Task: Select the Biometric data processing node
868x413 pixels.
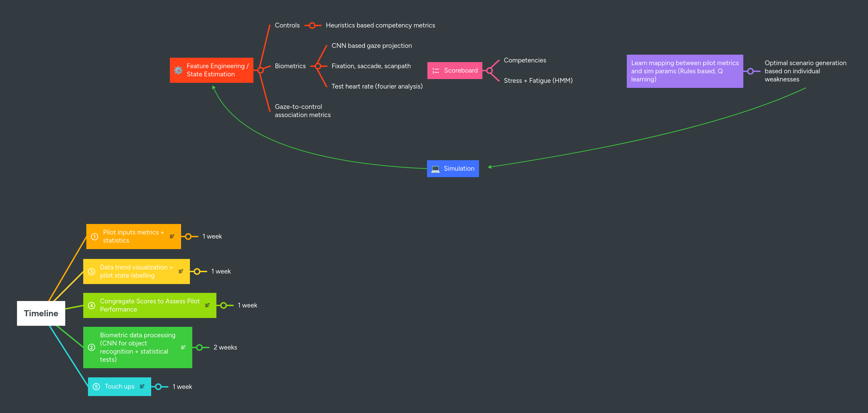Action: (x=138, y=348)
